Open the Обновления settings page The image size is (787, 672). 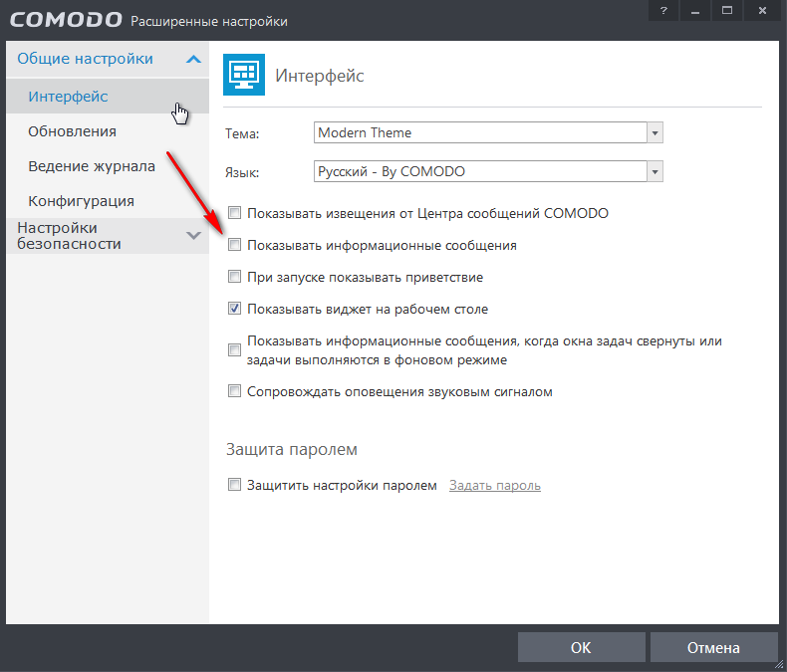click(x=73, y=131)
